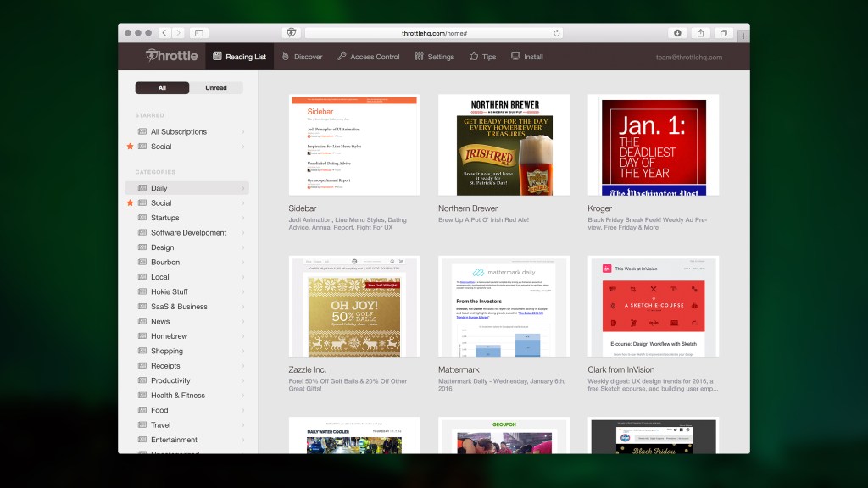Expand the Homebrew category arrow
Screen dimensions: 868x488
pyautogui.click(x=243, y=336)
